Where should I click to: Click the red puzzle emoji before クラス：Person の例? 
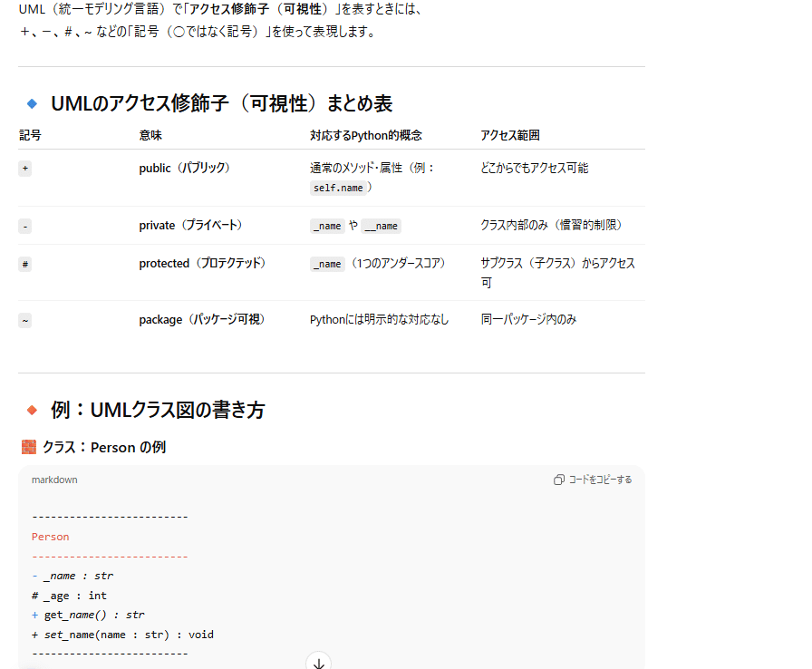point(28,447)
